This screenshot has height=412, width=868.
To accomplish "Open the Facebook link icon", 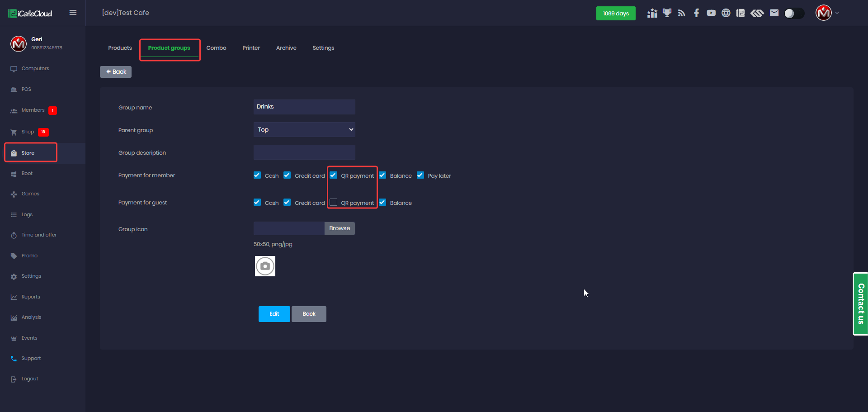I will (x=696, y=13).
